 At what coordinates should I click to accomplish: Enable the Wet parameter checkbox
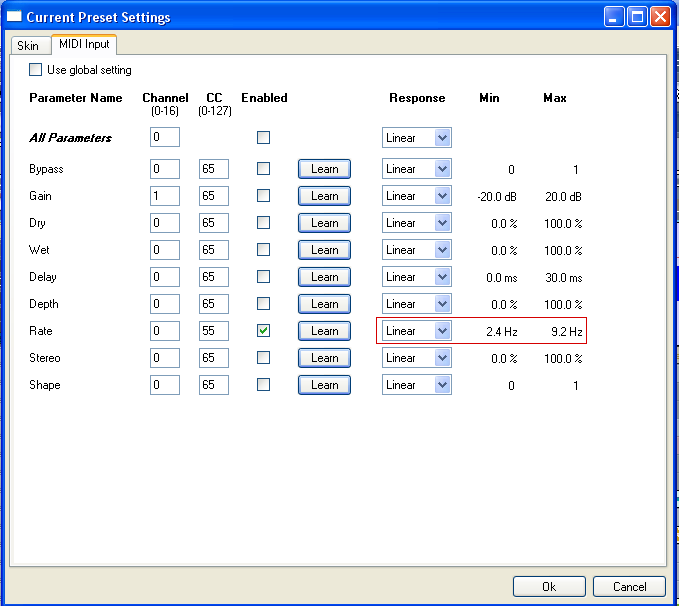click(263, 250)
